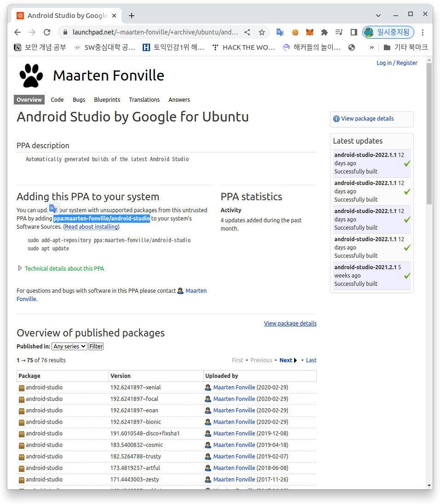
Task: Open the 토익인강1위 해... bookmark
Action: click(x=174, y=47)
